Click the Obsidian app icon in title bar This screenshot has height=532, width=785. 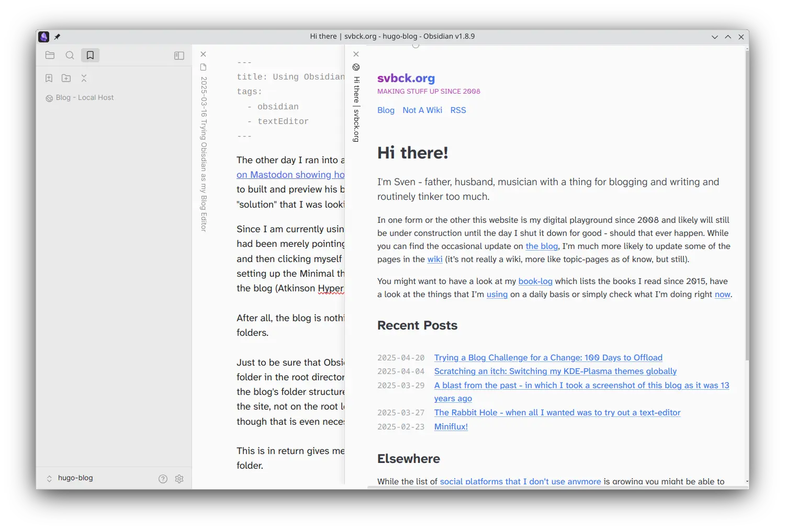pos(44,37)
